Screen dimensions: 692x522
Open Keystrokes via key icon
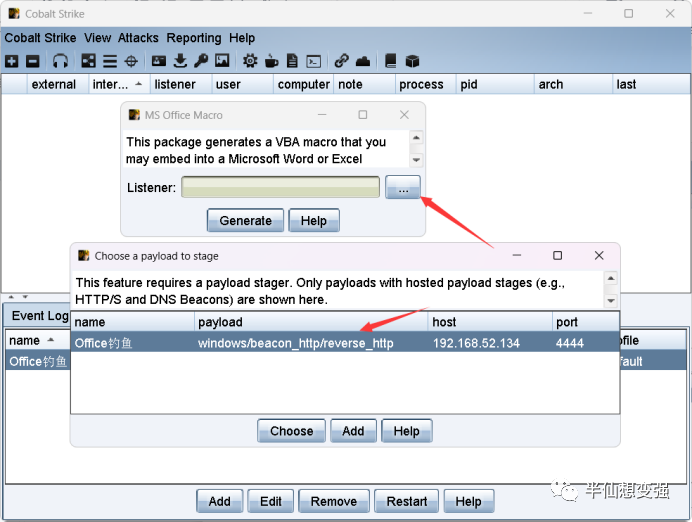point(201,61)
